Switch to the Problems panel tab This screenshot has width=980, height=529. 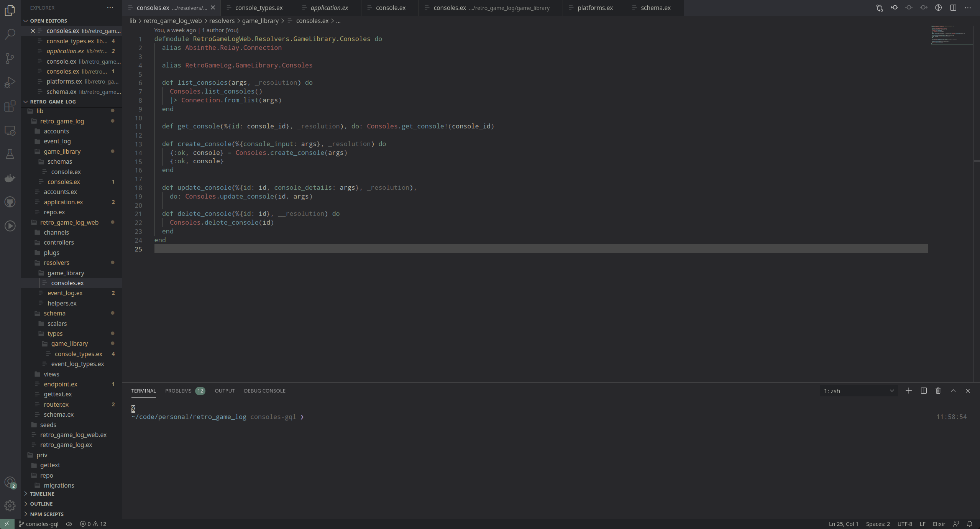pos(178,391)
